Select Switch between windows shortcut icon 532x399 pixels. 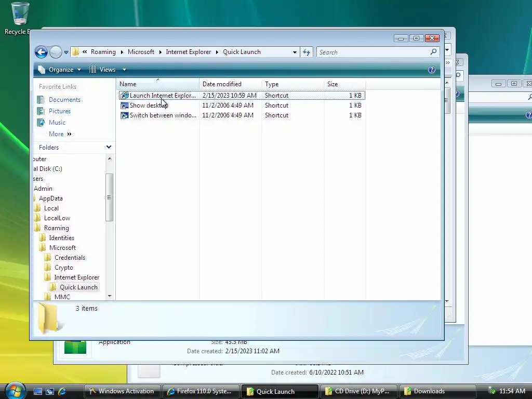125,115
